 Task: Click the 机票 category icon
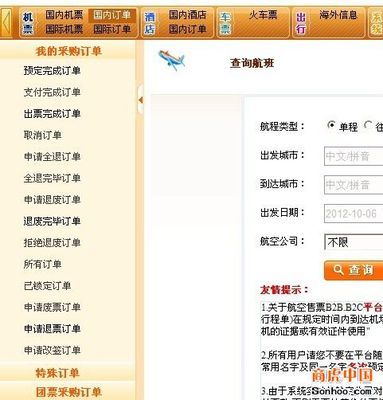pos(28,22)
